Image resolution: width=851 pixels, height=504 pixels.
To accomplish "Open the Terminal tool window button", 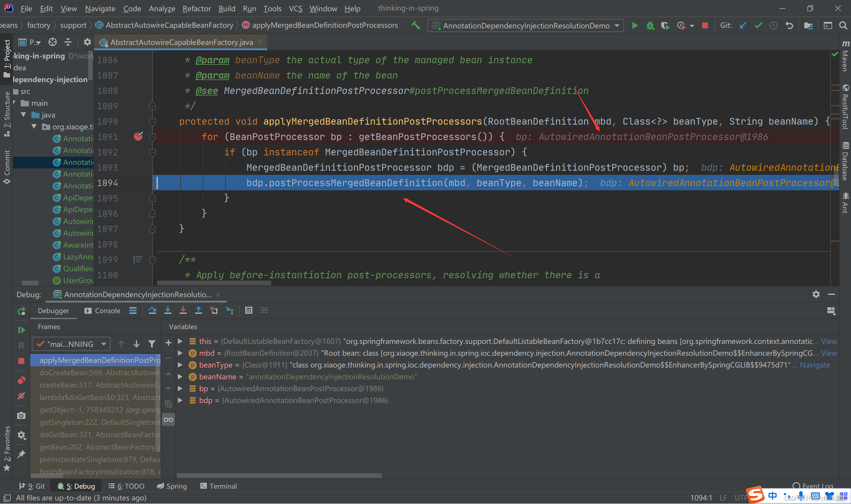I will tap(218, 486).
